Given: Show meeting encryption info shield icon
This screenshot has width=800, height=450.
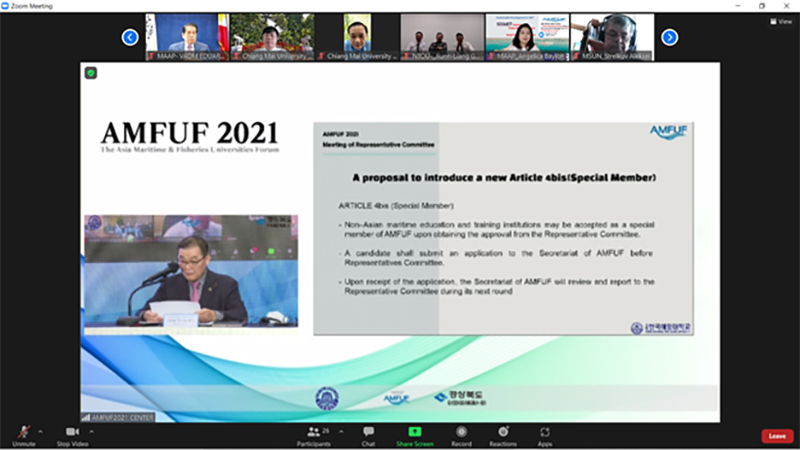Looking at the screenshot, I should coord(91,73).
